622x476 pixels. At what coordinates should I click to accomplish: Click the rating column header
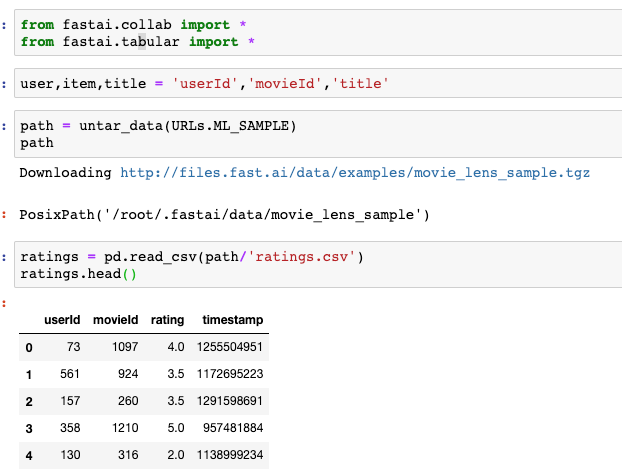pyautogui.click(x=167, y=320)
